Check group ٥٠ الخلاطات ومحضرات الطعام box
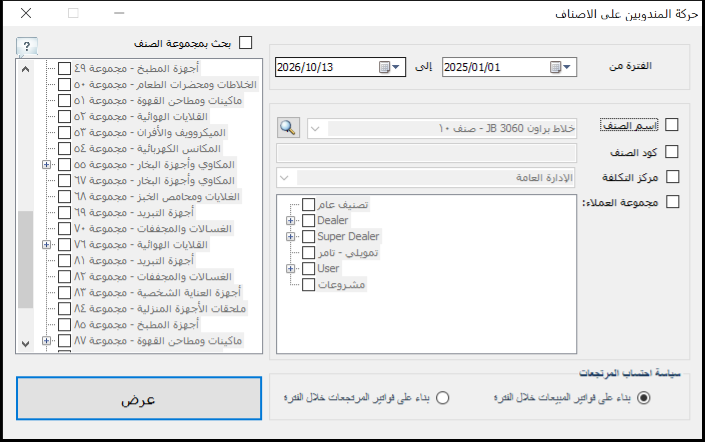The image size is (705, 442). (x=64, y=85)
